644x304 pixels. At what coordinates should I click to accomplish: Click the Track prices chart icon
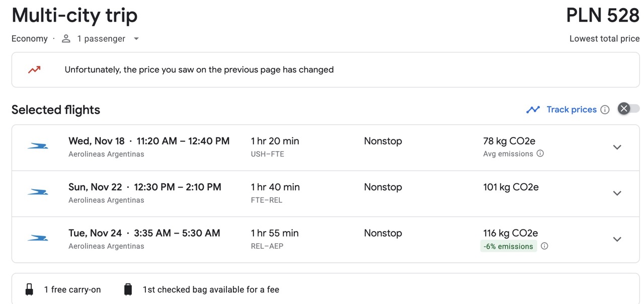[x=533, y=109]
